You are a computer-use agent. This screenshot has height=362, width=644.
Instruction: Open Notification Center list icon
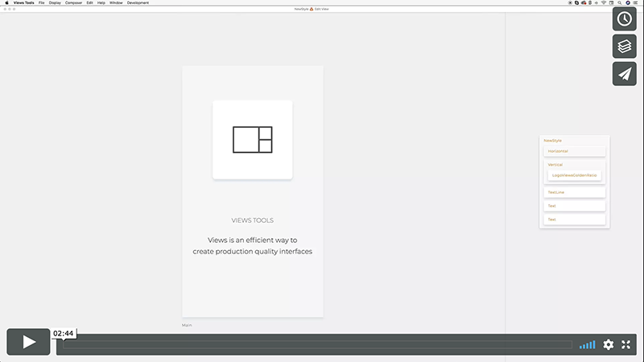point(635,3)
